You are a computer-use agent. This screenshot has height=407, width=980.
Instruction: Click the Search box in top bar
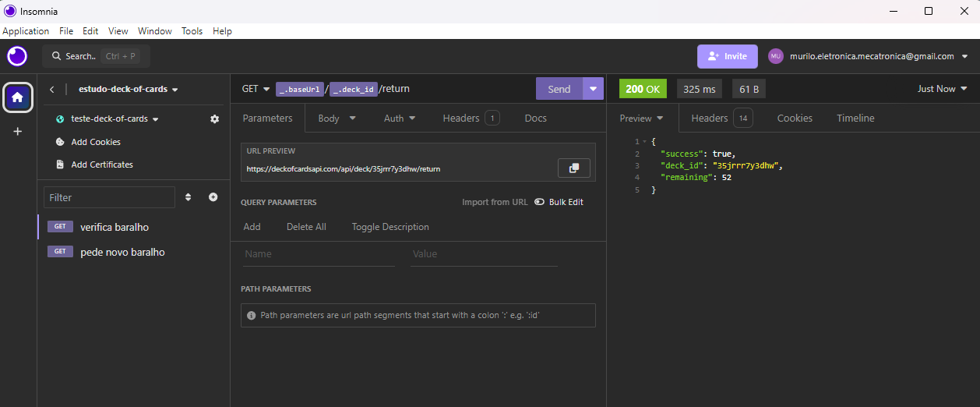[96, 56]
